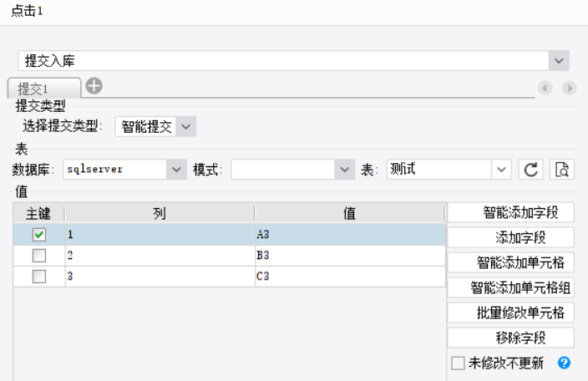Click the blue help question mark icon
The height and width of the screenshot is (381, 588).
pos(564,363)
